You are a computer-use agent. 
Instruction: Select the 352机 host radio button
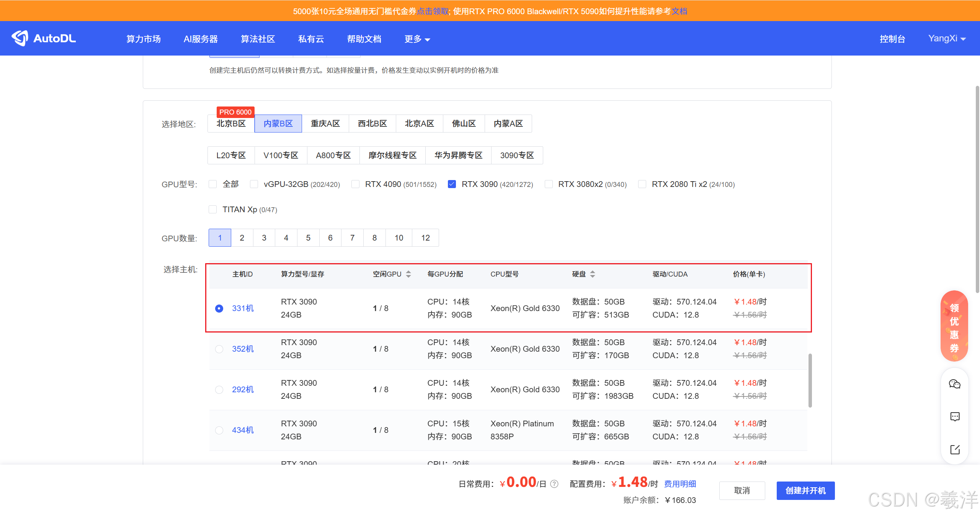coord(219,349)
